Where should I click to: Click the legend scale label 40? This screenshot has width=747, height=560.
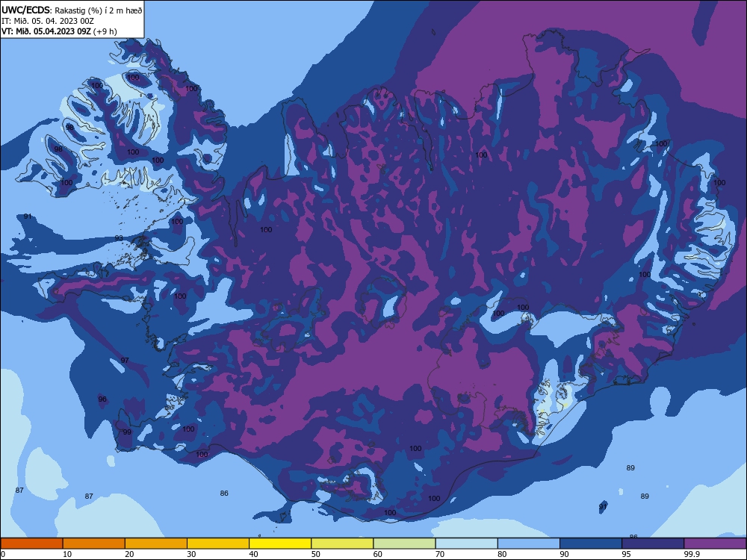pos(253,554)
